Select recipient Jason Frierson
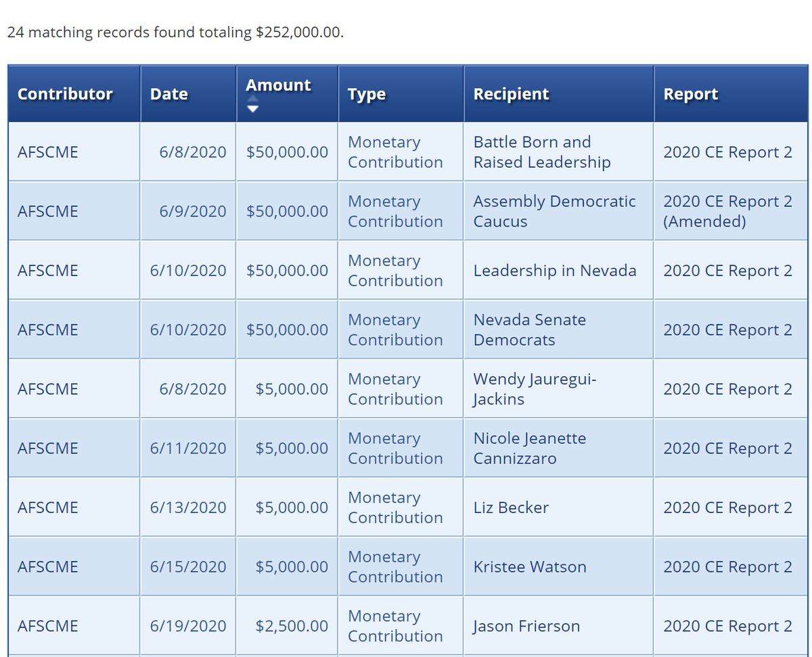812x657 pixels. 526,626
